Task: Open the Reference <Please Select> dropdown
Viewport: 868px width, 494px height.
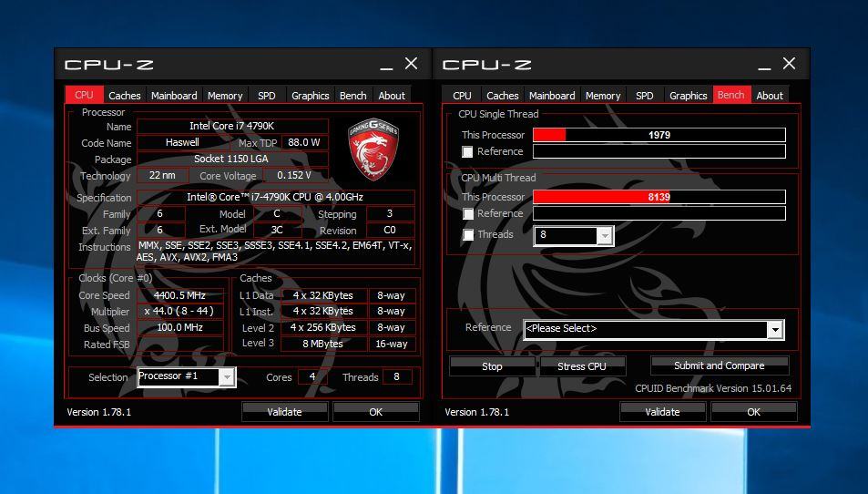Action: [x=776, y=330]
